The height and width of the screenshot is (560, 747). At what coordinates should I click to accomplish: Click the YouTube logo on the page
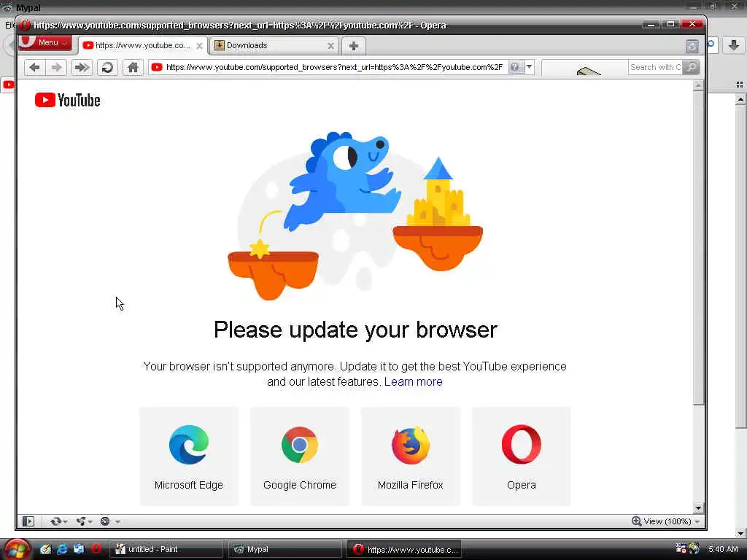(x=68, y=100)
